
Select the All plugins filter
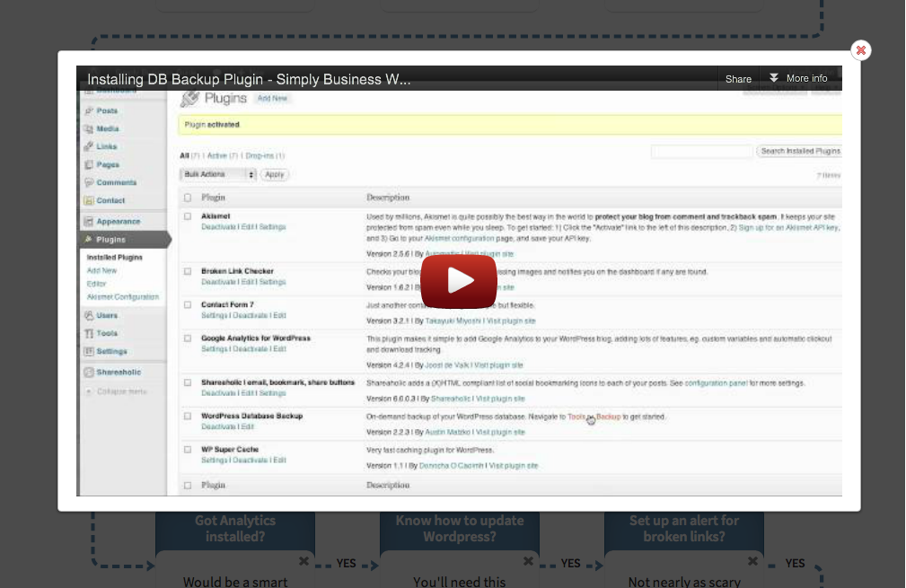pos(184,156)
